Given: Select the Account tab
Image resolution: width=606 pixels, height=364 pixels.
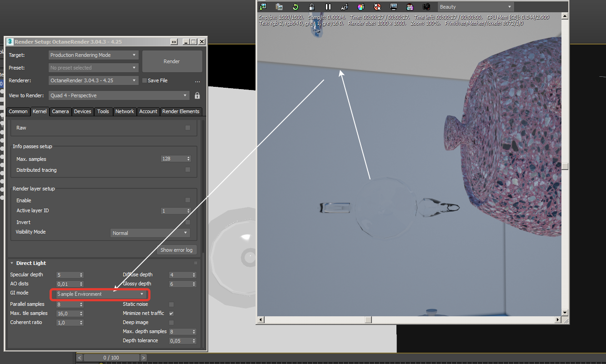Looking at the screenshot, I should pos(148,111).
